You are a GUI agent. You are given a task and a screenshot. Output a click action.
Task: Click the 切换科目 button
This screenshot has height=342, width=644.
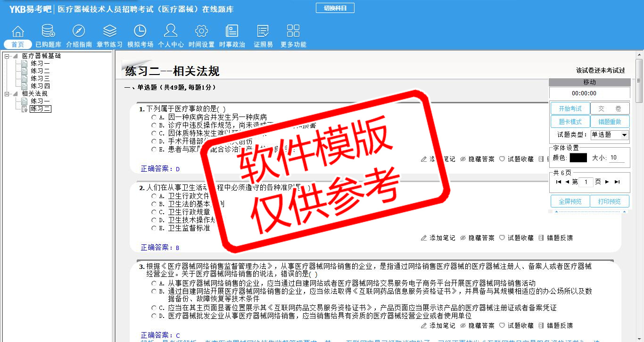point(335,8)
